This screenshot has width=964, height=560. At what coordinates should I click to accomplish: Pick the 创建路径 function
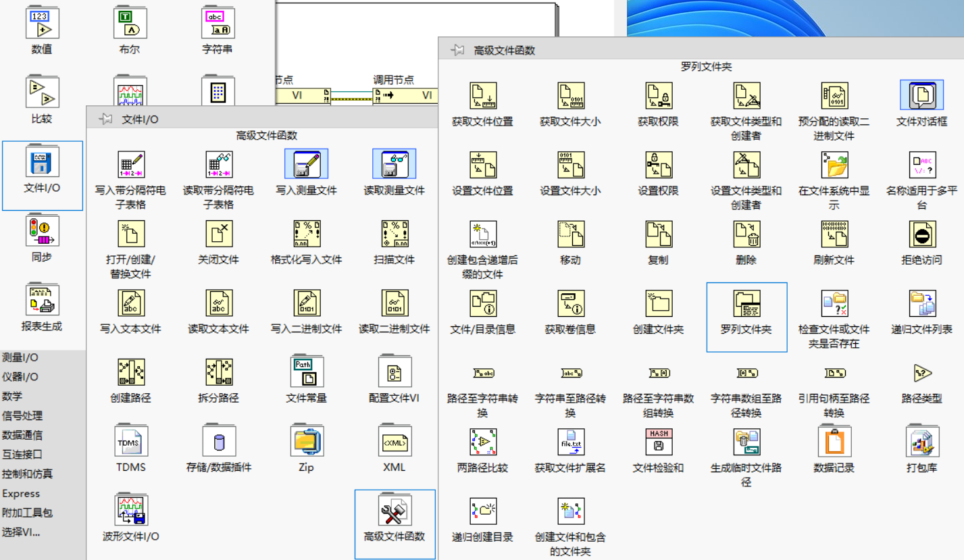tap(131, 372)
